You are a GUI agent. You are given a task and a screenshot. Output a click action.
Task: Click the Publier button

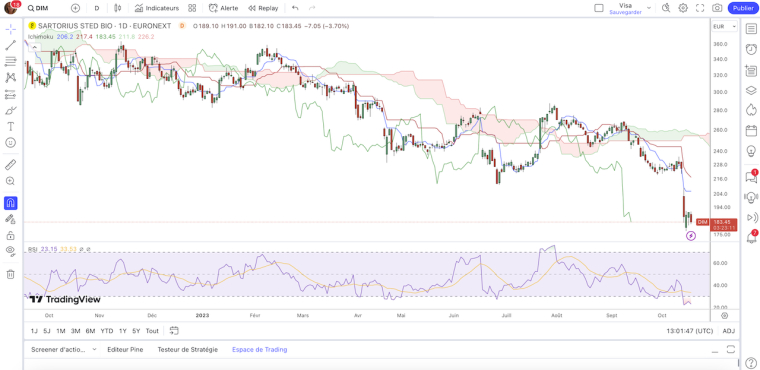click(743, 8)
